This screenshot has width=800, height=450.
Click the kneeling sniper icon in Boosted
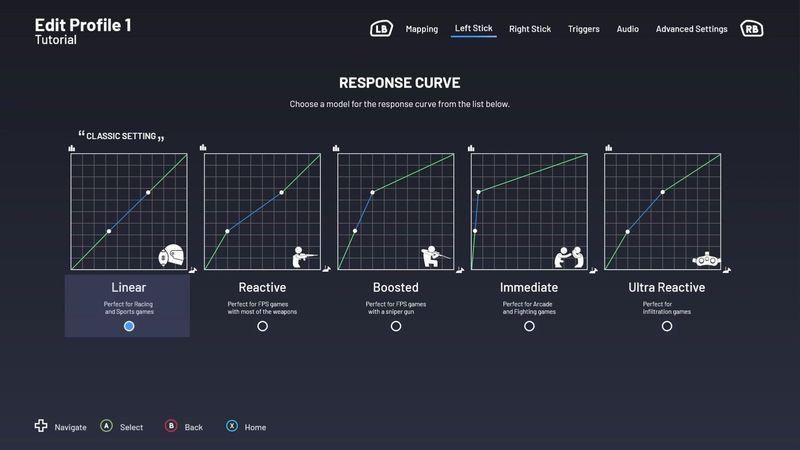click(435, 257)
